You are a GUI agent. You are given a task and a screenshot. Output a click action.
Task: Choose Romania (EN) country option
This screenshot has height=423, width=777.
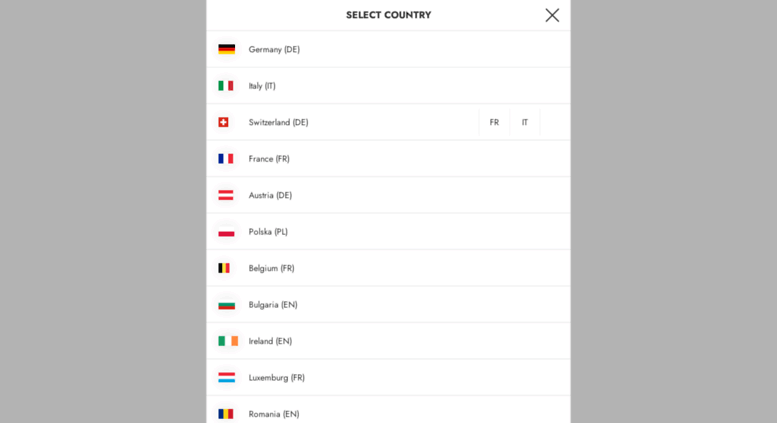coord(274,414)
